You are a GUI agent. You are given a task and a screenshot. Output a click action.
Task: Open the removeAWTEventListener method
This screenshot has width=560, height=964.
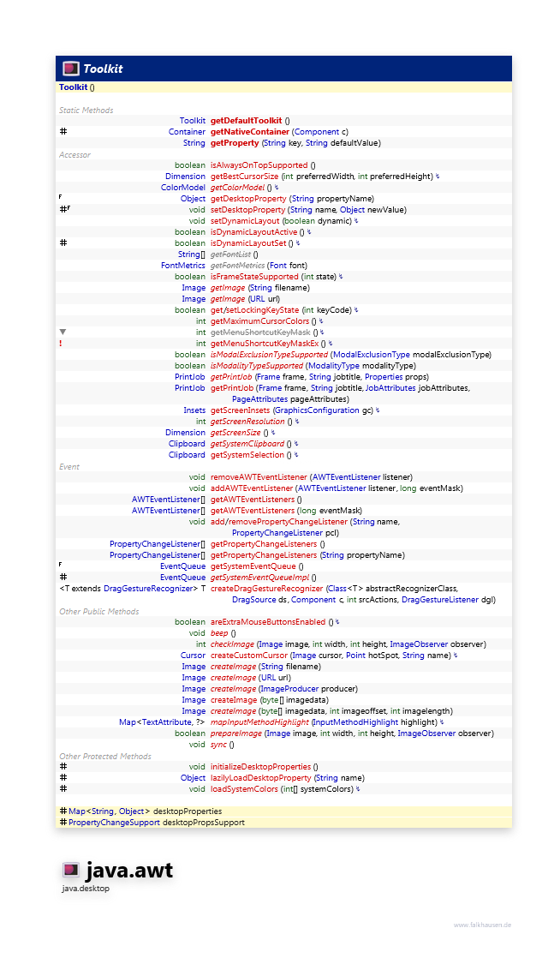[x=259, y=477]
